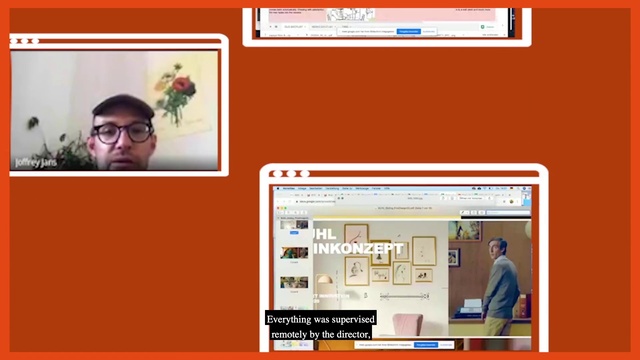Open the Hilfe menu in the menu bar
This screenshot has width=640, height=360.
(387, 189)
